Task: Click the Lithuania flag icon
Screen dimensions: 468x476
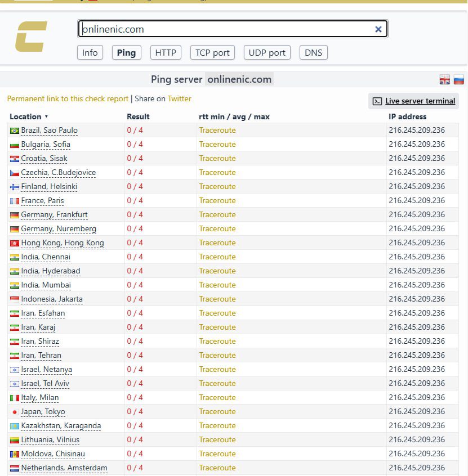Action: pyautogui.click(x=15, y=440)
